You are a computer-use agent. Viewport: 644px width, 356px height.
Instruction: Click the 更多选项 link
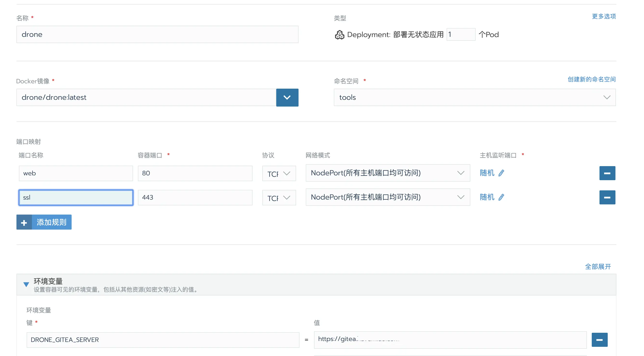click(604, 16)
